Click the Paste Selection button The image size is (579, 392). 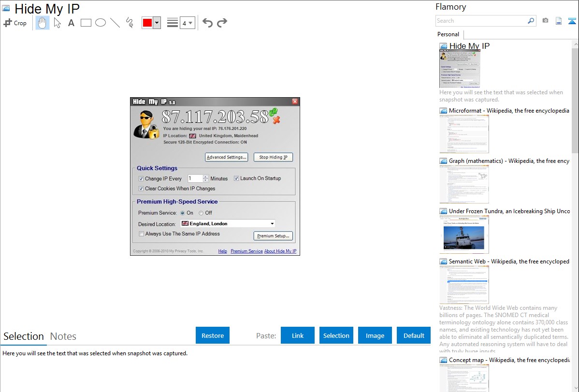pyautogui.click(x=336, y=335)
